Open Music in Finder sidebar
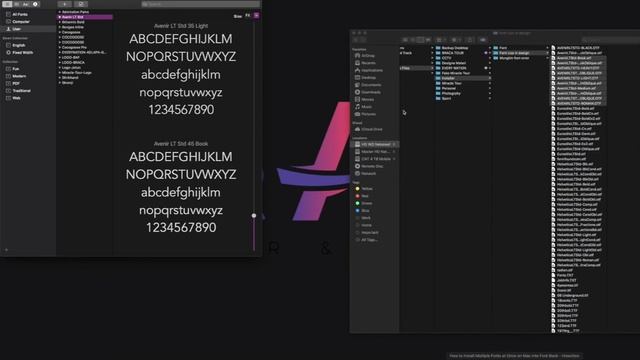 (x=363, y=107)
